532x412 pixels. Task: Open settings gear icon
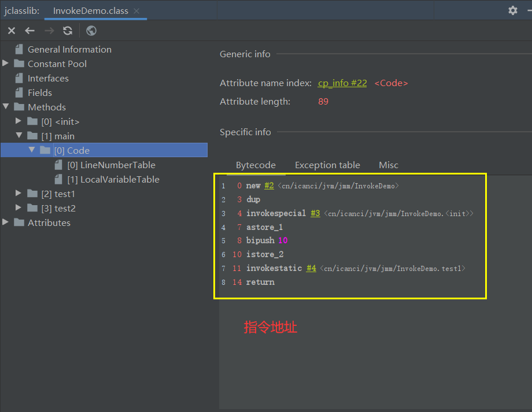point(513,10)
